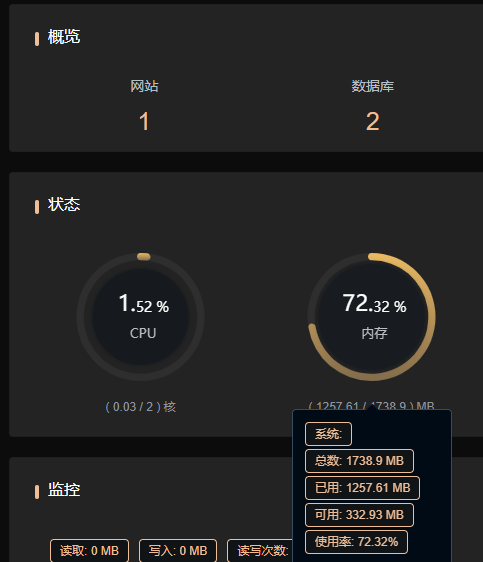
Task: Click the 读取: 0 MB monitor tag
Action: tap(89, 551)
